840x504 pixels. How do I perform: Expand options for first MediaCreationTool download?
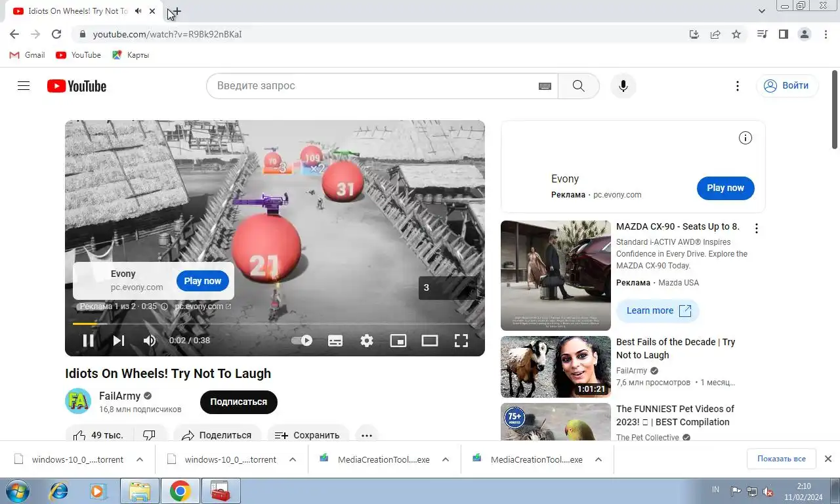[x=446, y=459]
